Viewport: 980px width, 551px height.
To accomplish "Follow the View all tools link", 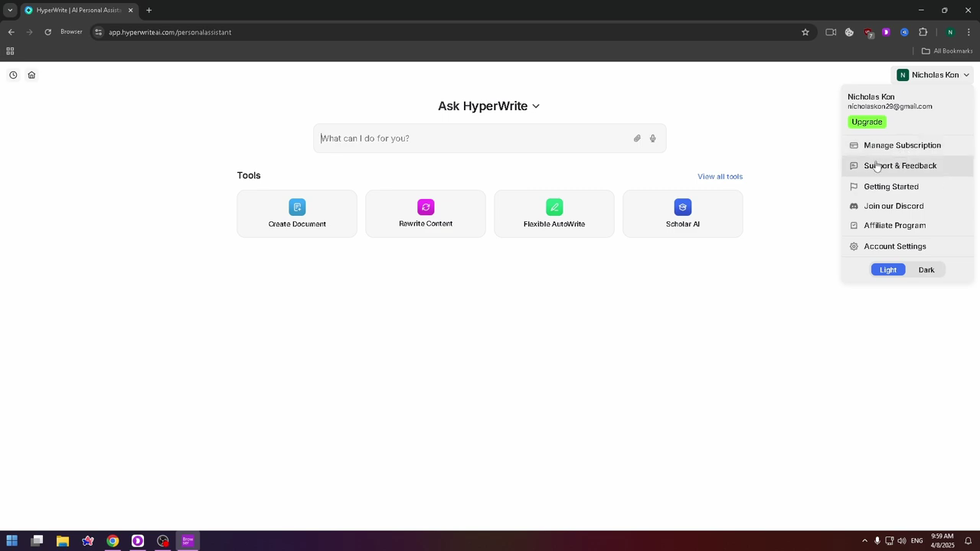I will point(720,177).
